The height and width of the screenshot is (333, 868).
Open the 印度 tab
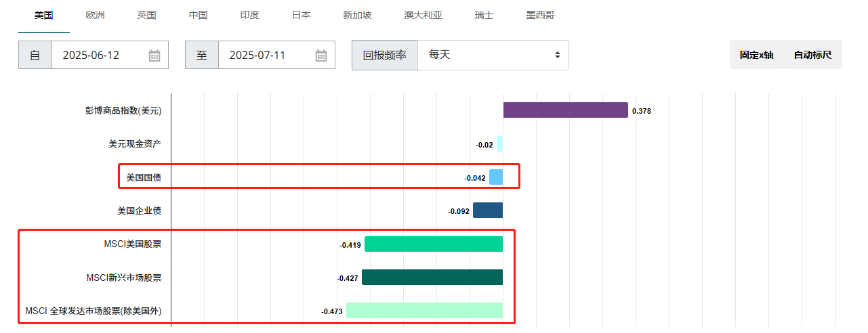coord(249,15)
